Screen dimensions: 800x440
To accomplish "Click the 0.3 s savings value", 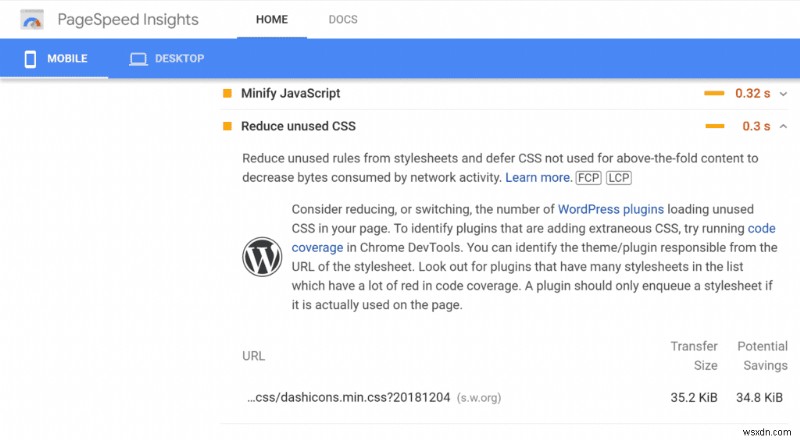I will 756,126.
